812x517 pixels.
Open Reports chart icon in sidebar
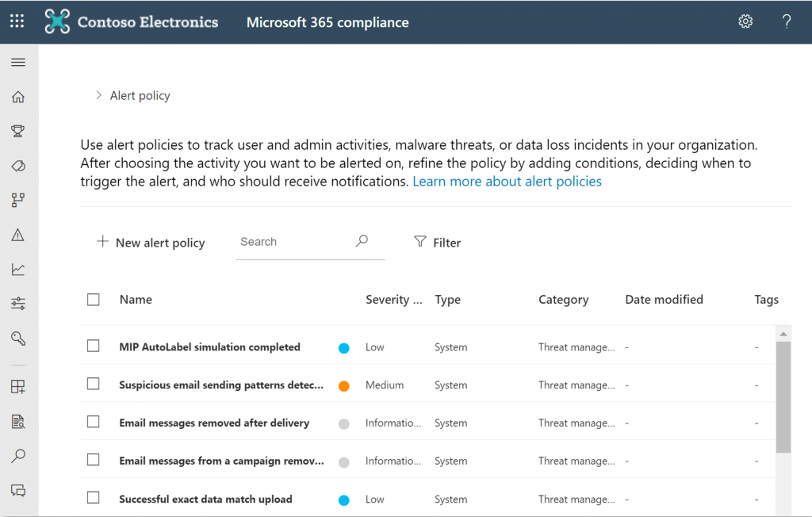pos(18,270)
